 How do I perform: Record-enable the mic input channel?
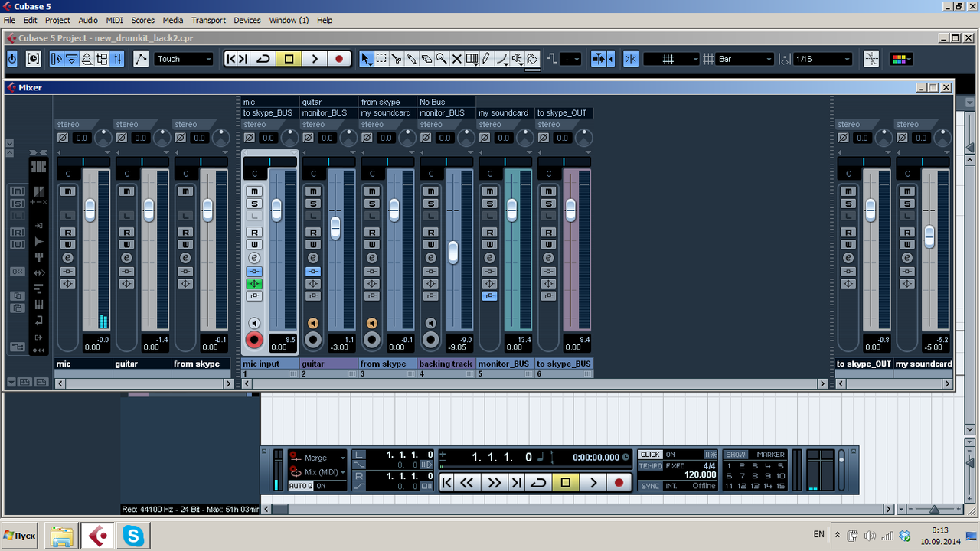[x=253, y=340]
